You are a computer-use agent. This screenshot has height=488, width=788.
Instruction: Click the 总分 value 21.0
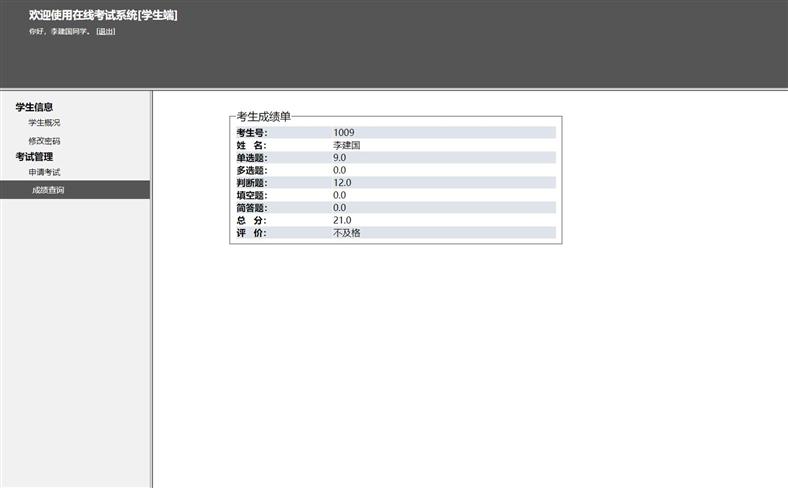[x=342, y=220]
